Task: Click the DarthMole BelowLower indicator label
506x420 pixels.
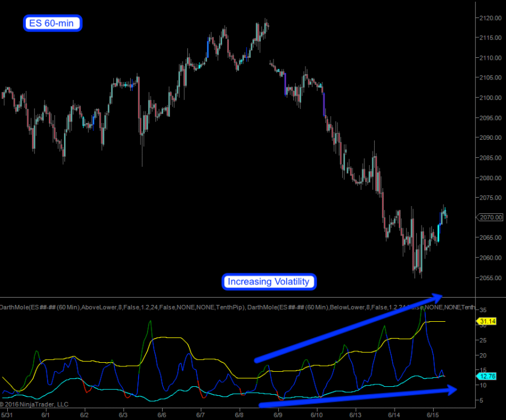Action: point(361,307)
